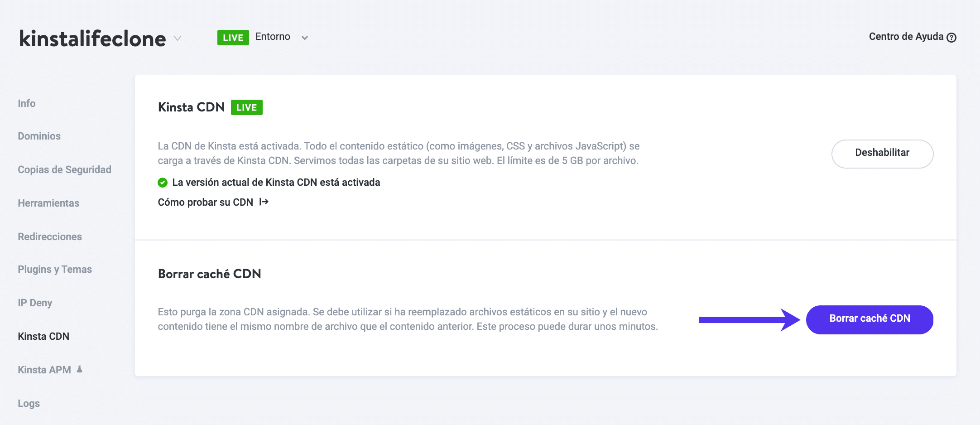Go to the Info sidebar section

coord(27,103)
